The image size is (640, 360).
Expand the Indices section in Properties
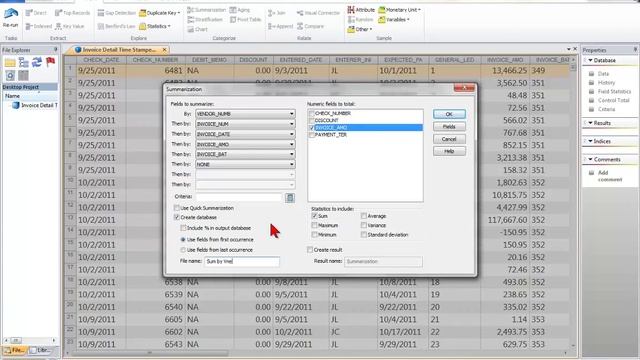point(590,141)
